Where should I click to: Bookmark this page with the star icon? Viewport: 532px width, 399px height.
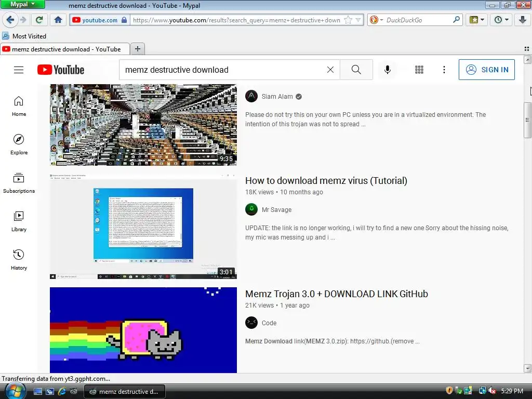point(348,20)
